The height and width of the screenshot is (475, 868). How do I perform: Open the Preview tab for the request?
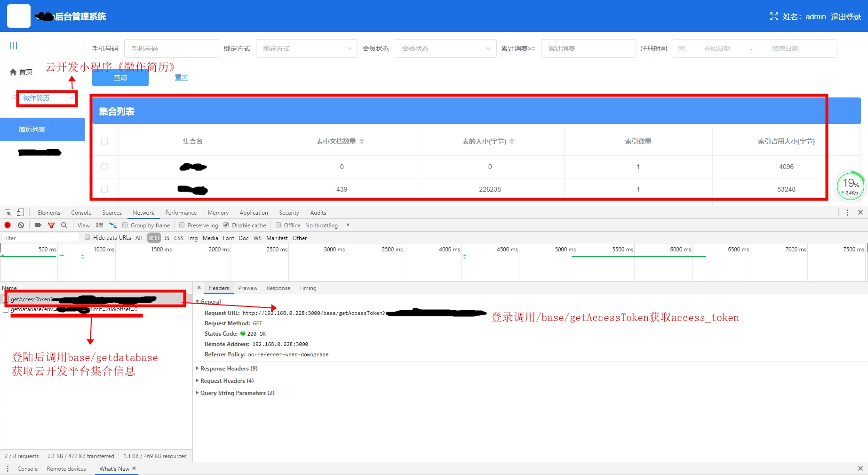pos(248,288)
